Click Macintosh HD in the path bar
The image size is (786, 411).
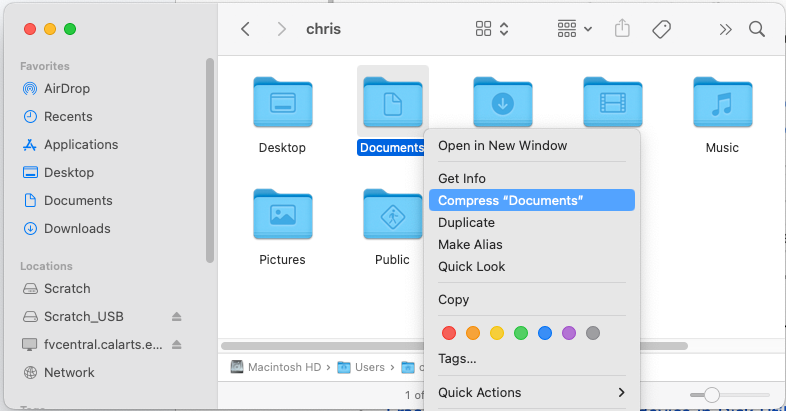[276, 367]
